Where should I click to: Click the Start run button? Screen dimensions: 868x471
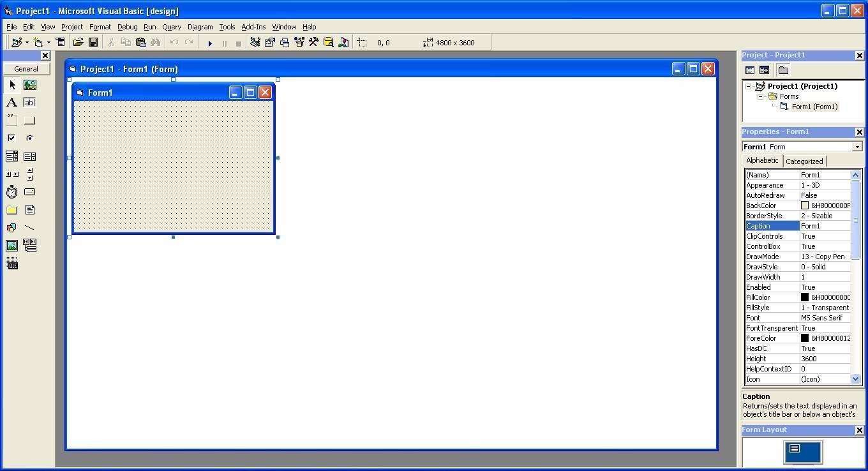coord(210,43)
